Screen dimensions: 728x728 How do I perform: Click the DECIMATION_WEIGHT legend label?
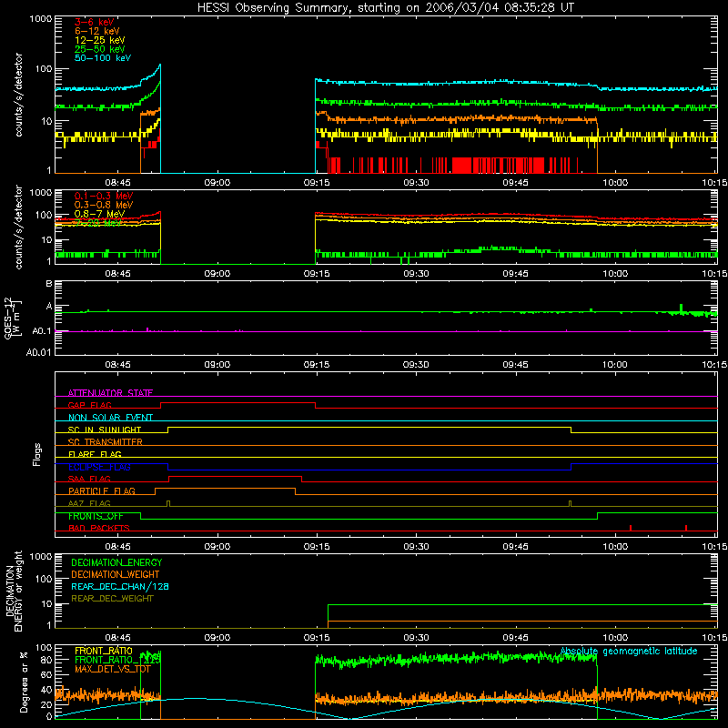point(116,574)
